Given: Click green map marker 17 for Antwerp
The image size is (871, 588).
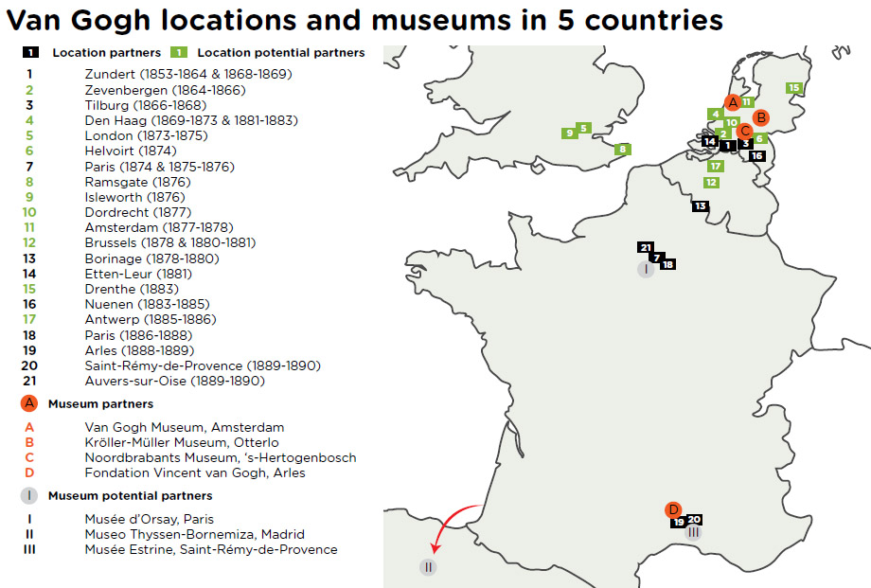Looking at the screenshot, I should point(716,166).
